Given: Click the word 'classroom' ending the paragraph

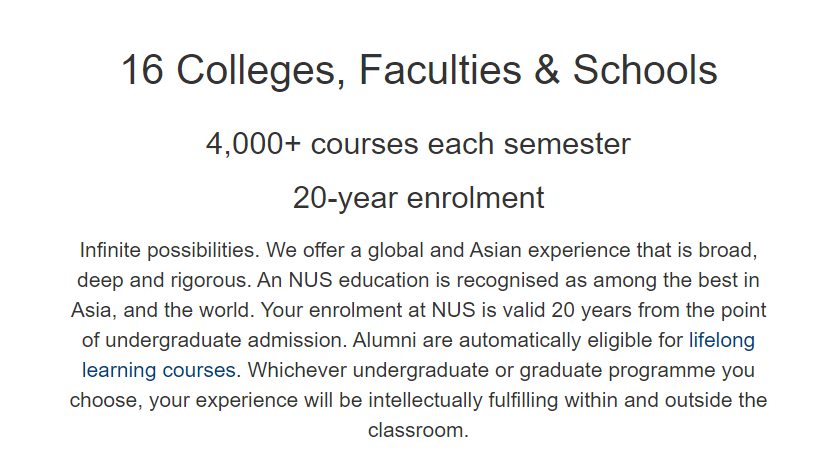Looking at the screenshot, I should point(415,430).
